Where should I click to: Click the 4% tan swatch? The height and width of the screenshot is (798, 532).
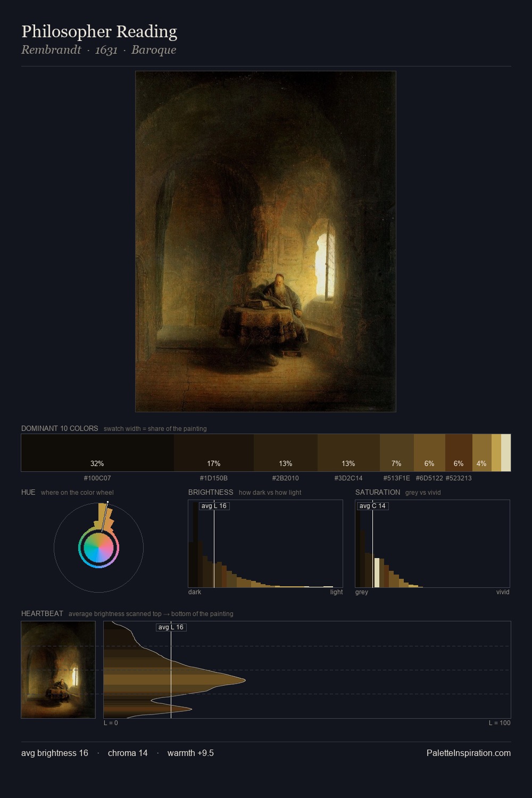click(x=482, y=453)
